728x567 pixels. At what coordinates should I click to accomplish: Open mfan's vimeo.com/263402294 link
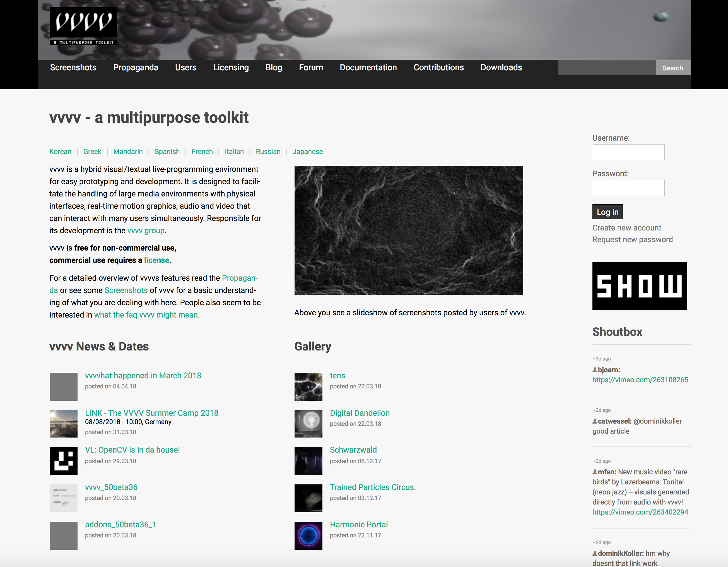pos(640,512)
